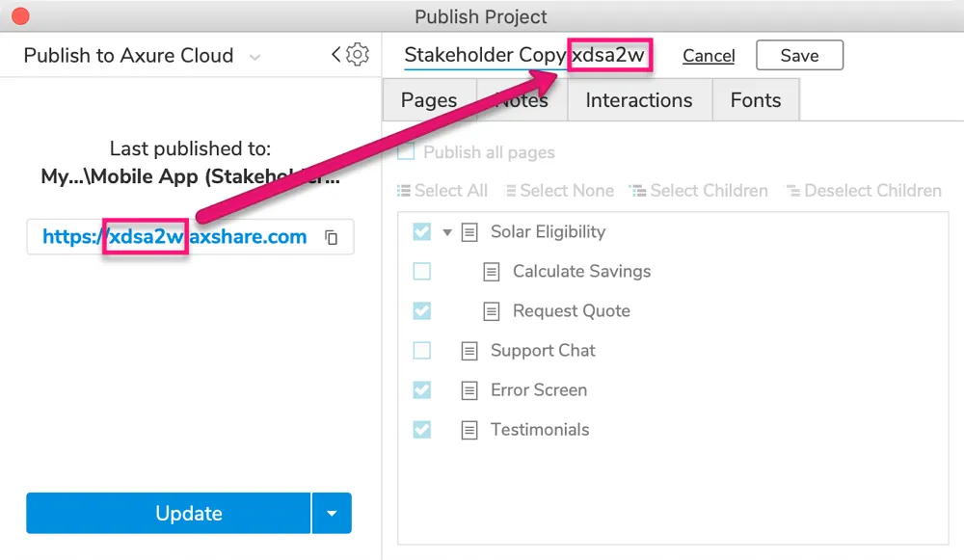Click the Solar Eligibility page icon
The image size is (964, 560).
coord(469,232)
